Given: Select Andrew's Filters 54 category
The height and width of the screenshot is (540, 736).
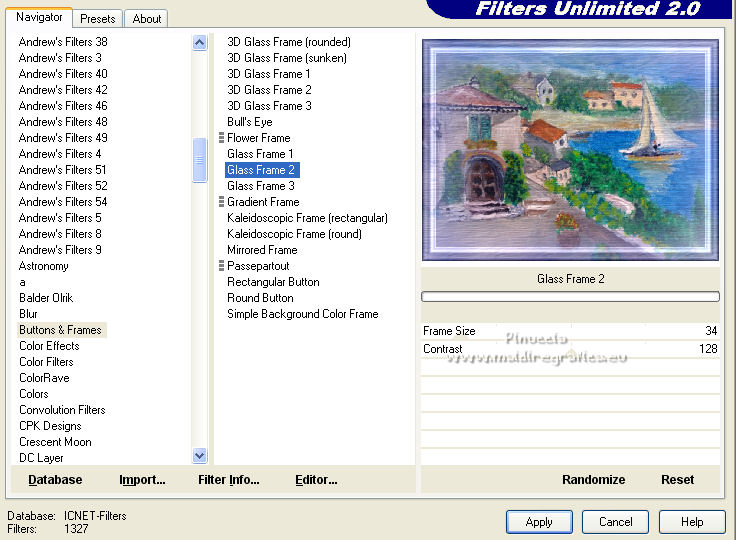Looking at the screenshot, I should pos(63,202).
